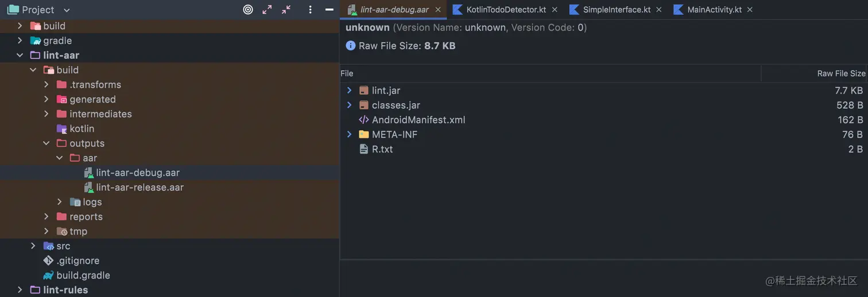Screen dimensions: 868x297
Task: Click the 7.7 KB size value
Action: point(848,91)
